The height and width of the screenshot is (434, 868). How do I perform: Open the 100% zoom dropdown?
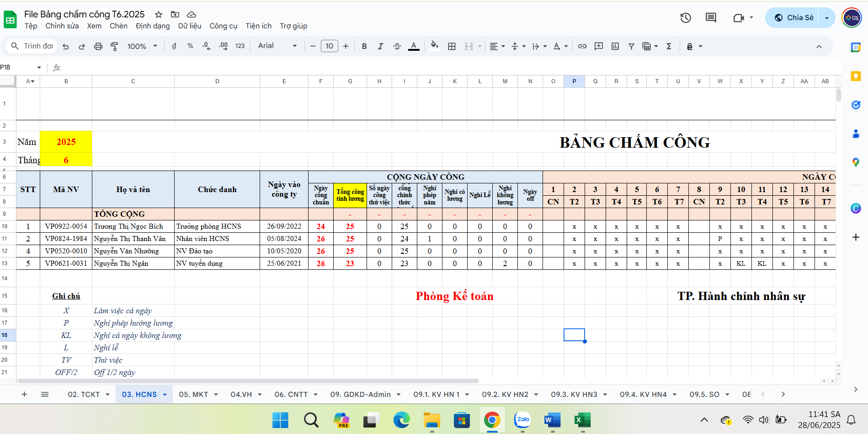coord(142,46)
